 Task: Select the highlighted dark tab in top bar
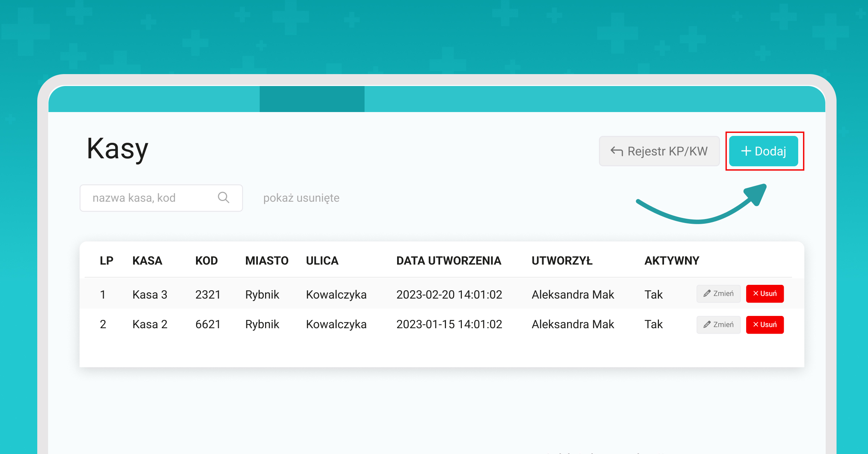click(312, 99)
